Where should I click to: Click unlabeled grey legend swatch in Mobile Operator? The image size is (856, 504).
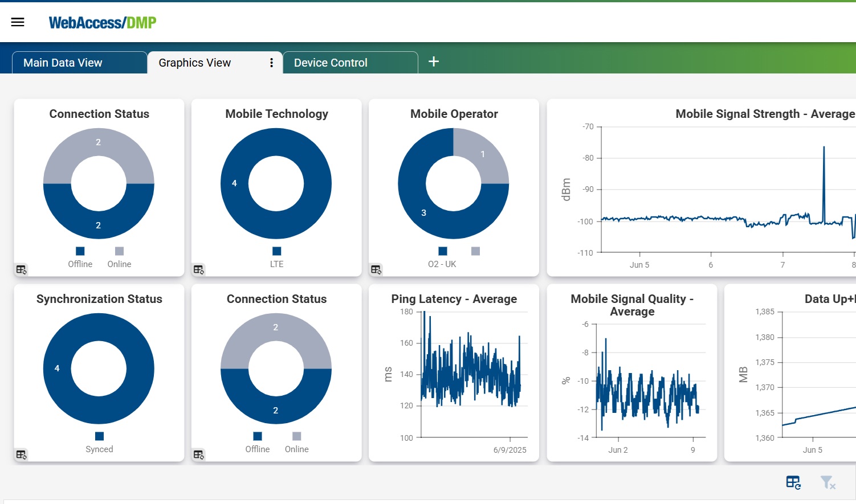476,251
